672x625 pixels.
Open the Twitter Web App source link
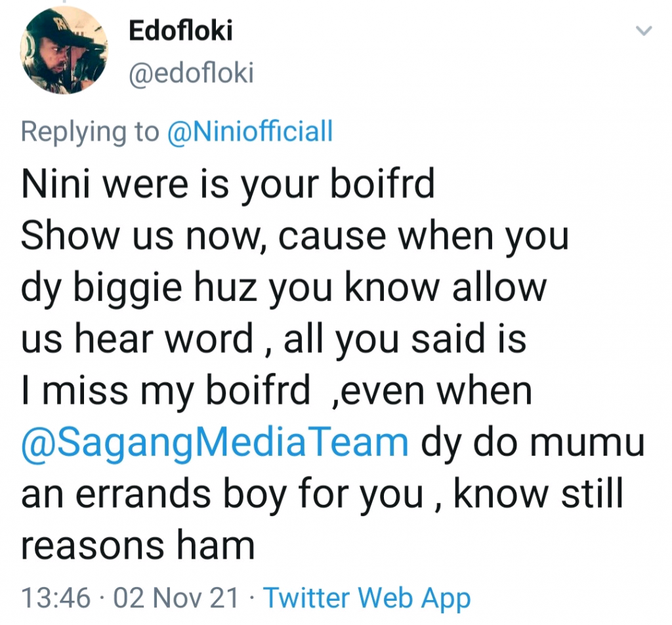(367, 598)
